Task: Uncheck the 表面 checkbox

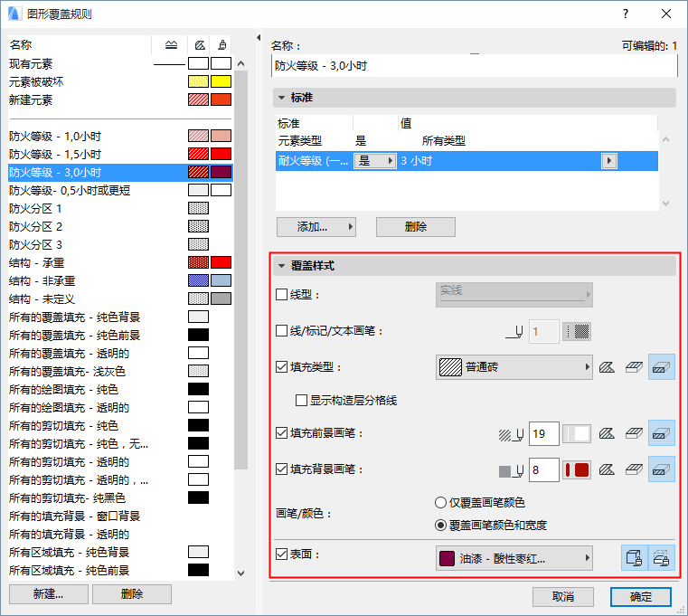Action: (x=282, y=554)
